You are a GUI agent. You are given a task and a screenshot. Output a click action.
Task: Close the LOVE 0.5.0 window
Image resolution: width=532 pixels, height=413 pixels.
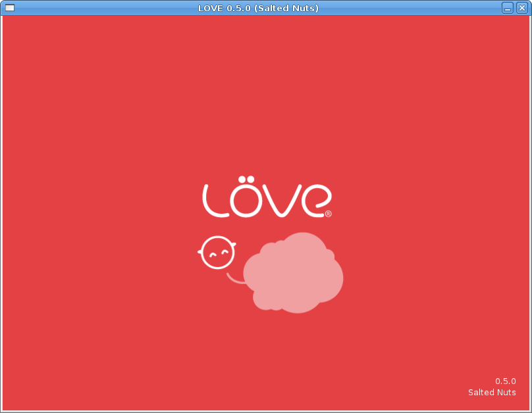(x=522, y=8)
